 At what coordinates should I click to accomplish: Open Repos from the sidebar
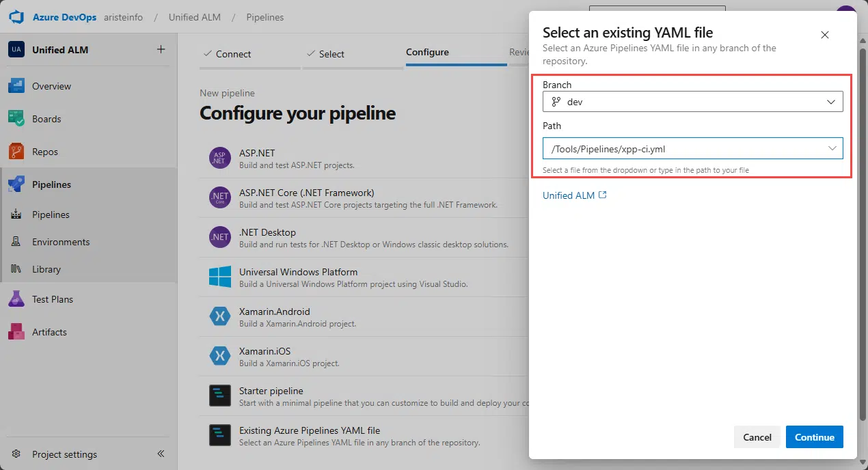click(x=44, y=151)
